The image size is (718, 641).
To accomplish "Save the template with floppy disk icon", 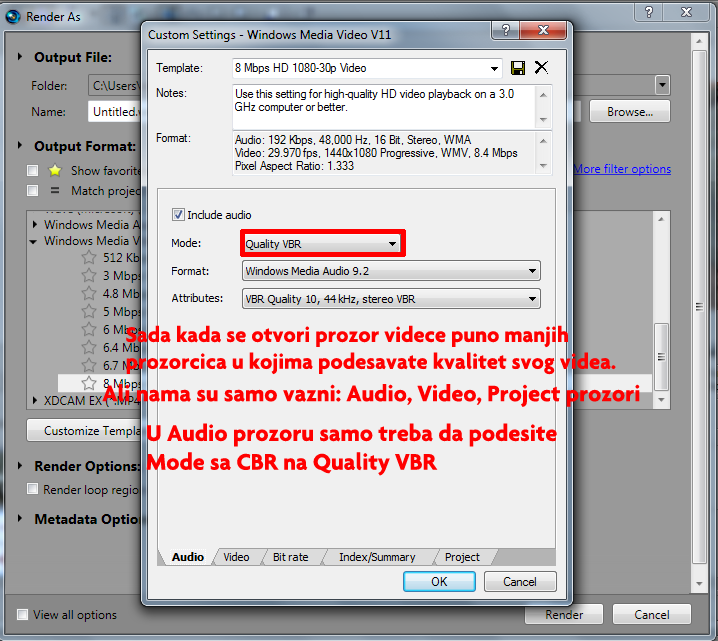I will pyautogui.click(x=518, y=68).
